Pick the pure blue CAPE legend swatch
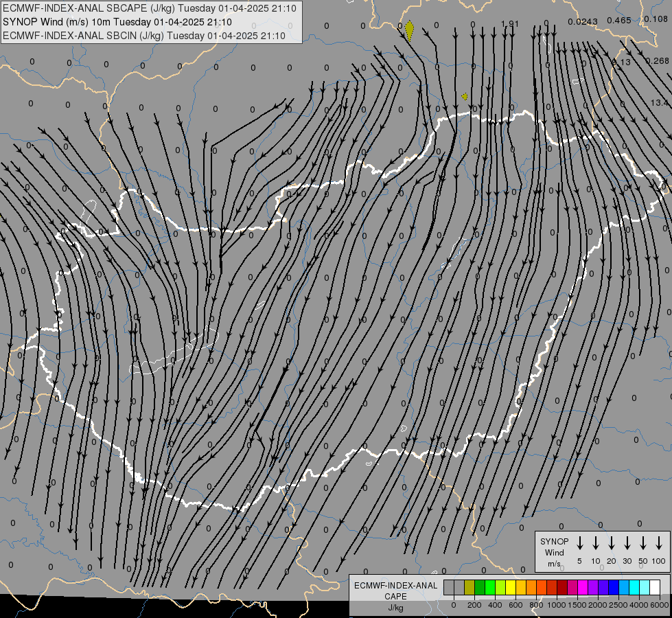This screenshot has height=618, width=672. point(614,587)
